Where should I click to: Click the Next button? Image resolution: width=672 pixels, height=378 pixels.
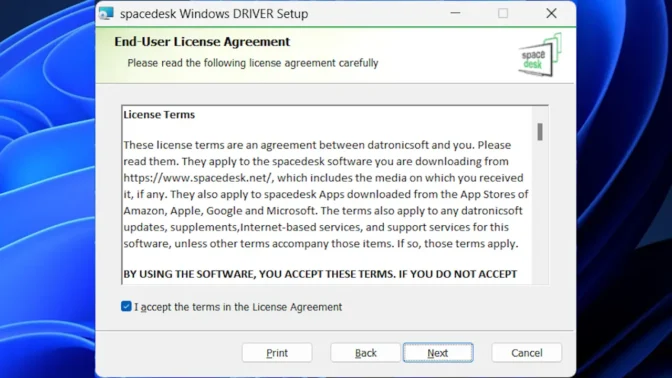click(438, 353)
